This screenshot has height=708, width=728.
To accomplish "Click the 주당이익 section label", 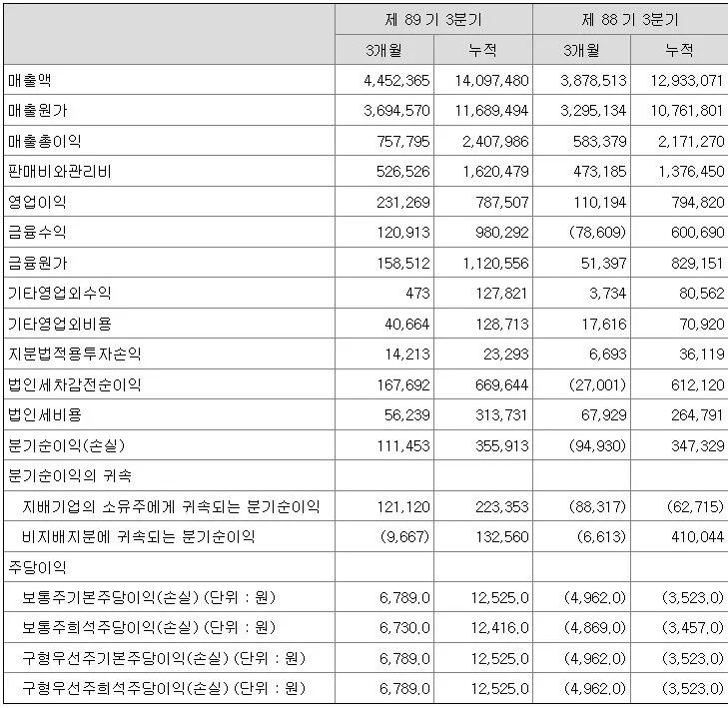I will (x=37, y=567).
